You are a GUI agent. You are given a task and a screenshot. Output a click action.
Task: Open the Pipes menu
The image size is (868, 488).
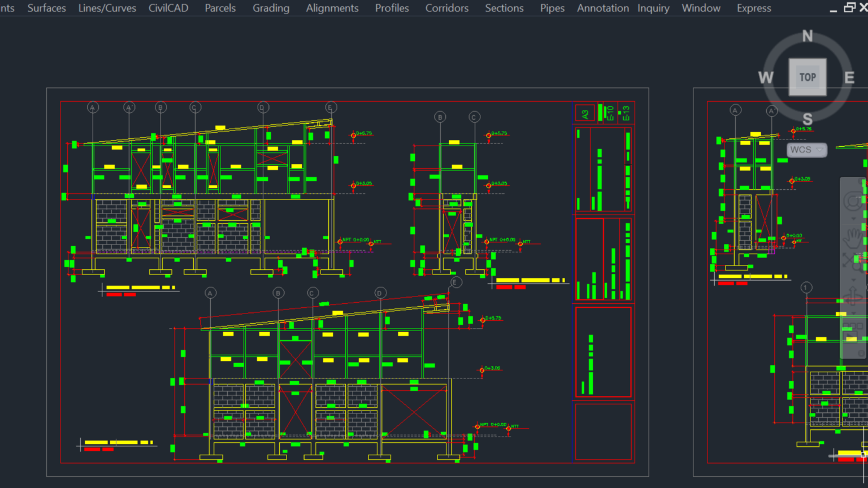tap(552, 8)
